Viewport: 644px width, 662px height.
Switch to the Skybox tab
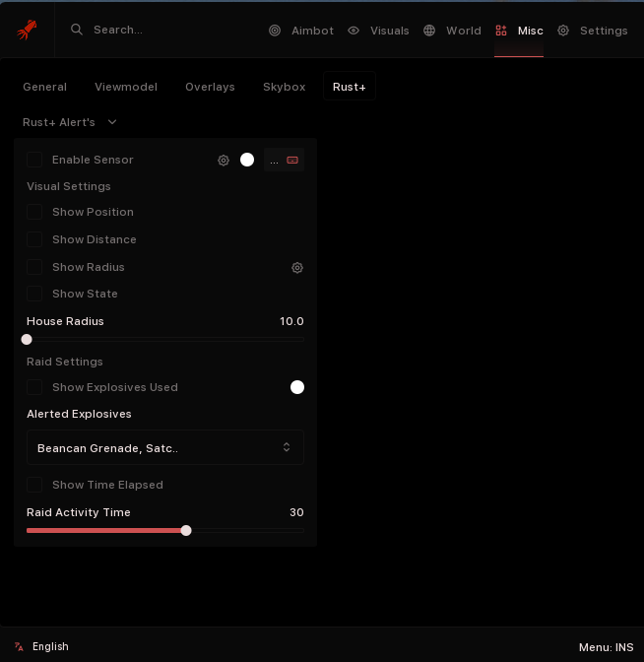(x=284, y=87)
